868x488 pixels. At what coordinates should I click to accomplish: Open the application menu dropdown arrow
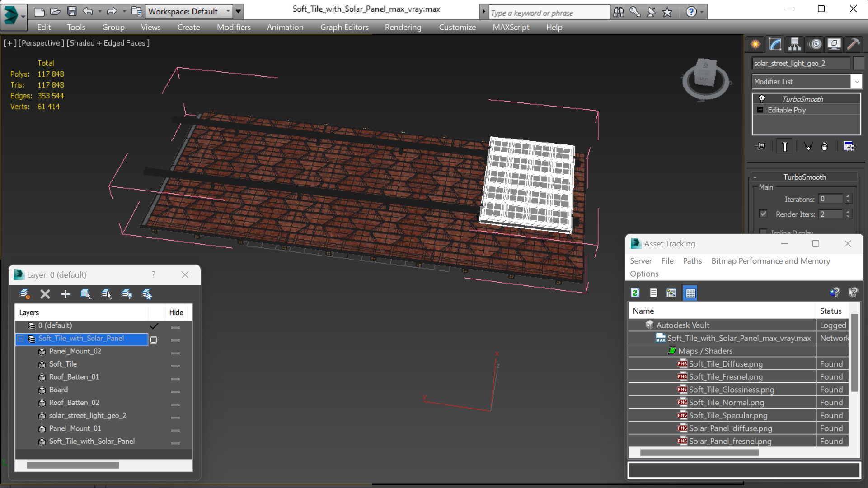(x=23, y=17)
